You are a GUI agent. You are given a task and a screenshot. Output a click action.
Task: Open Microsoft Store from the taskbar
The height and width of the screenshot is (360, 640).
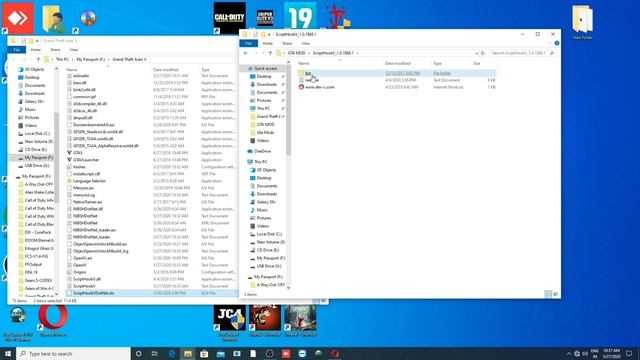(204, 353)
